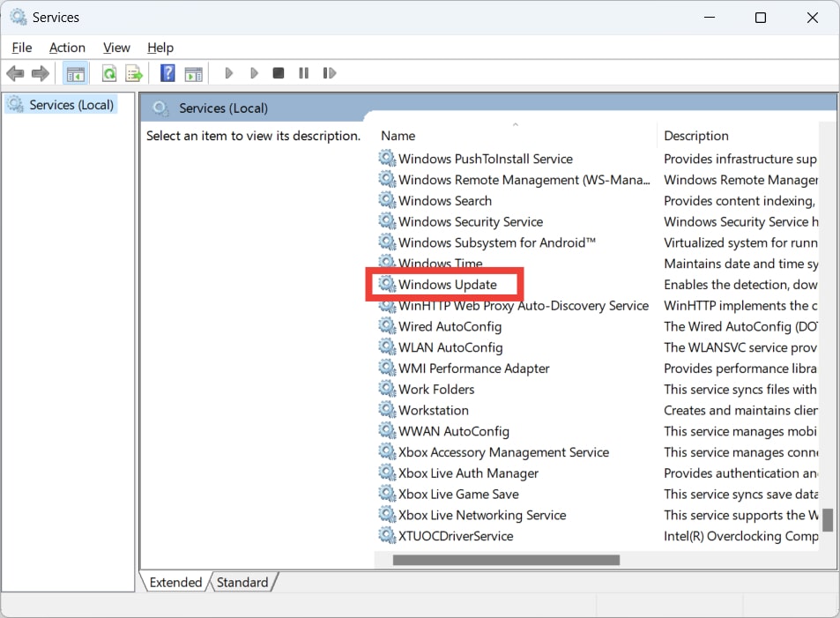Start the service with the play icon
Image resolution: width=840 pixels, height=618 pixels.
pyautogui.click(x=228, y=73)
